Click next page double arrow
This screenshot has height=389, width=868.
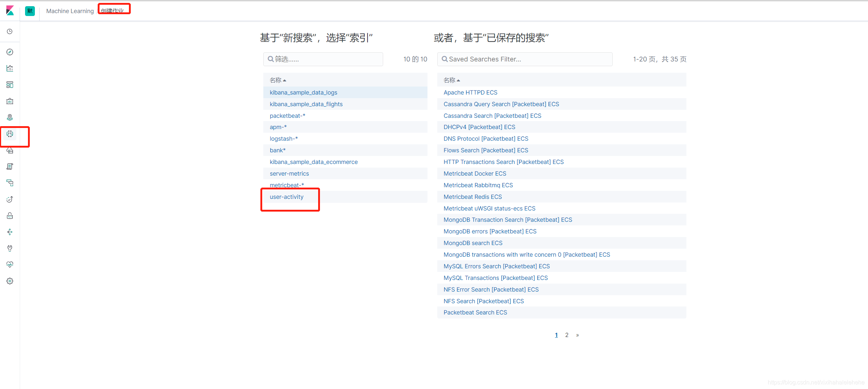click(x=577, y=335)
